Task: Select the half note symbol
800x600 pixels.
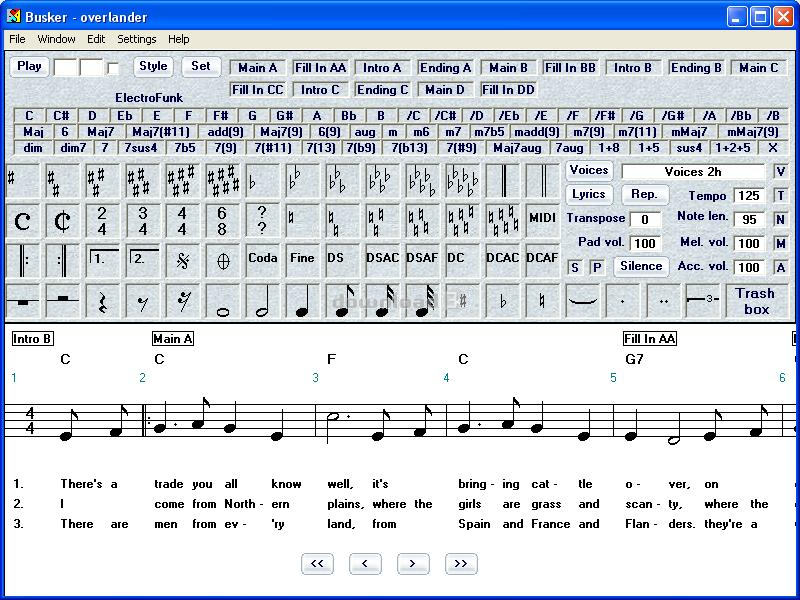Action: click(262, 300)
